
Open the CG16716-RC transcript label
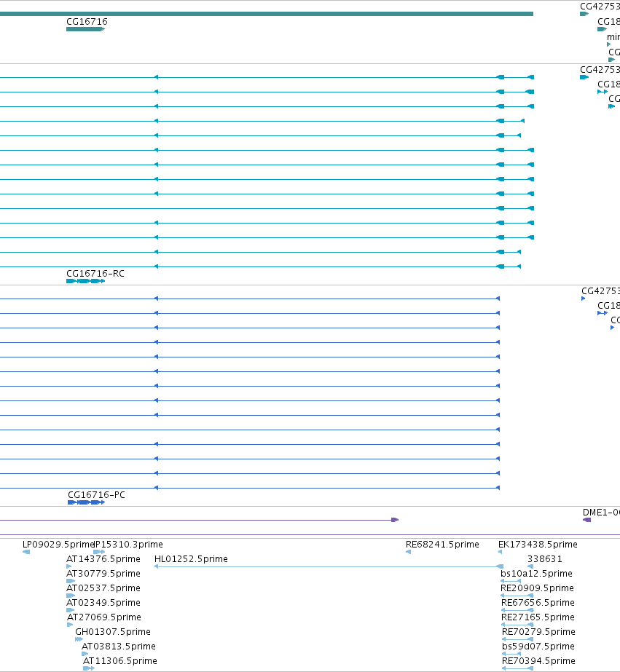coord(95,274)
